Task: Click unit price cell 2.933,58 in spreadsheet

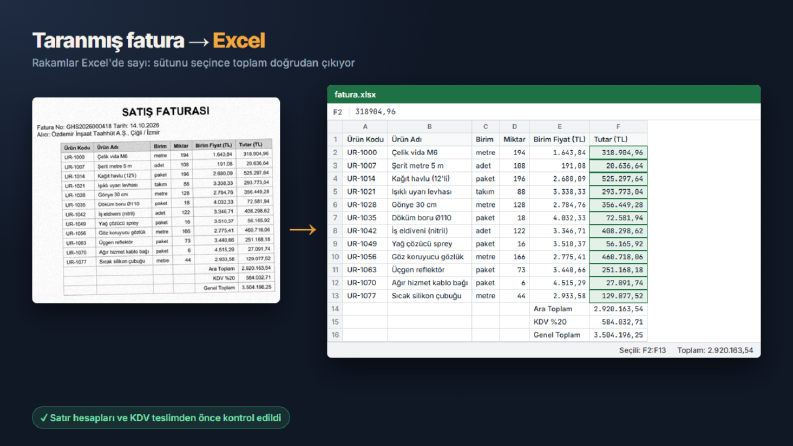Action: pyautogui.click(x=559, y=296)
